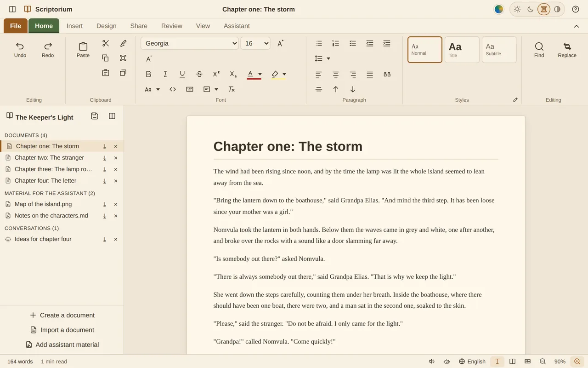
Task: Increase font size with the A+ icon
Action: click(x=280, y=43)
